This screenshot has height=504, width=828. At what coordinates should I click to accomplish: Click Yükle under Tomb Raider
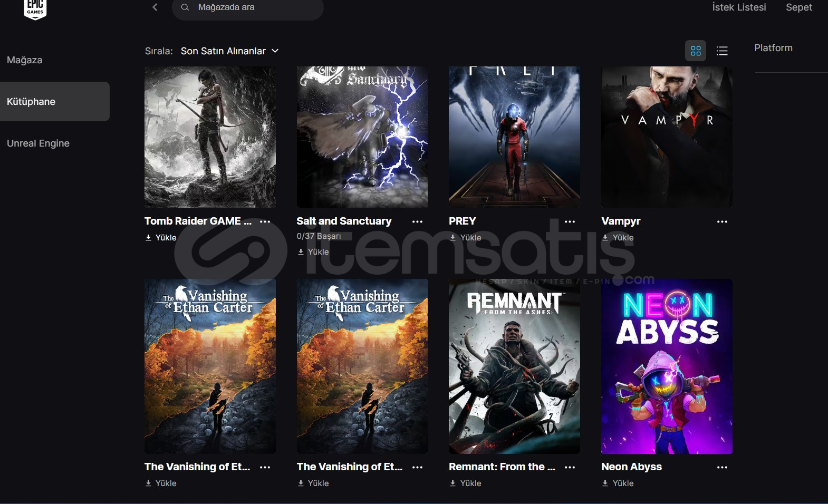(x=161, y=238)
